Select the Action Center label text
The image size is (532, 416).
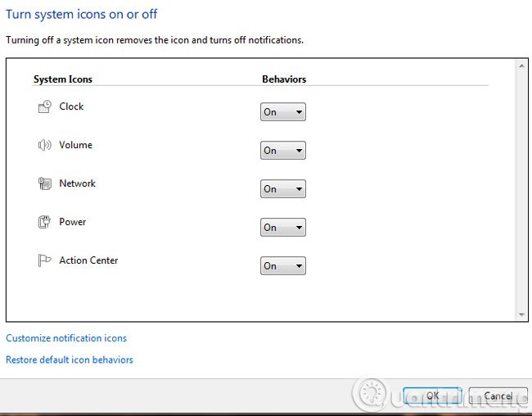click(88, 260)
